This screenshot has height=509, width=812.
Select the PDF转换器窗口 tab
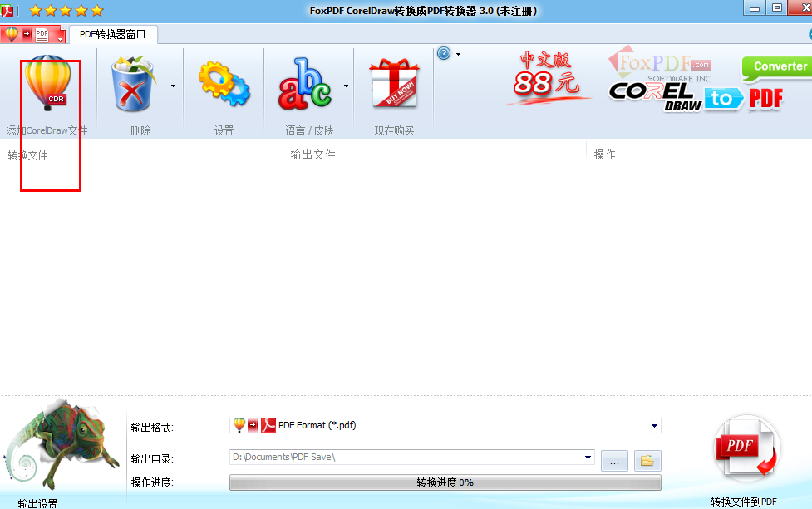click(112, 34)
